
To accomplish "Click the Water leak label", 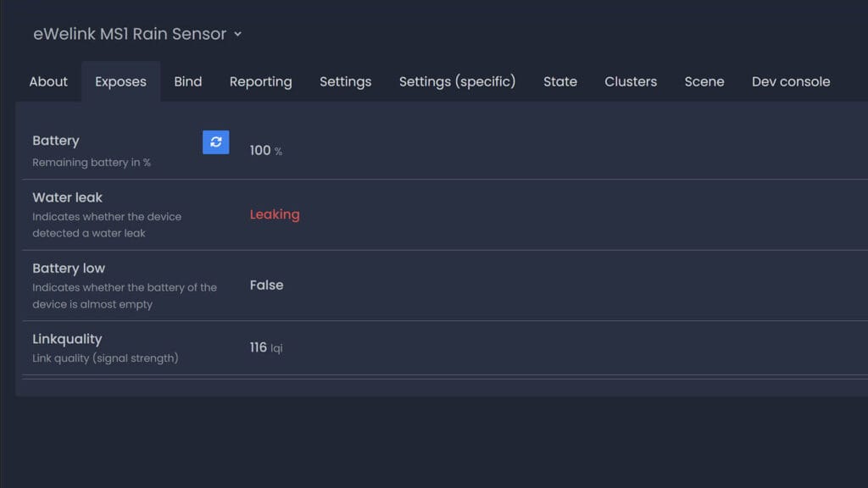I will [x=68, y=197].
